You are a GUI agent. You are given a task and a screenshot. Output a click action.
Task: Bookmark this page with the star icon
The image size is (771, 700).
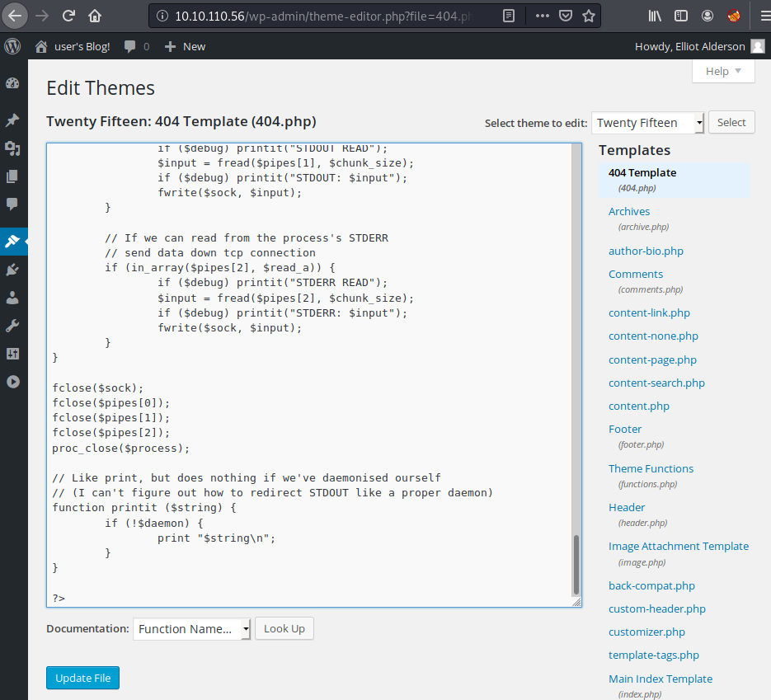click(589, 16)
